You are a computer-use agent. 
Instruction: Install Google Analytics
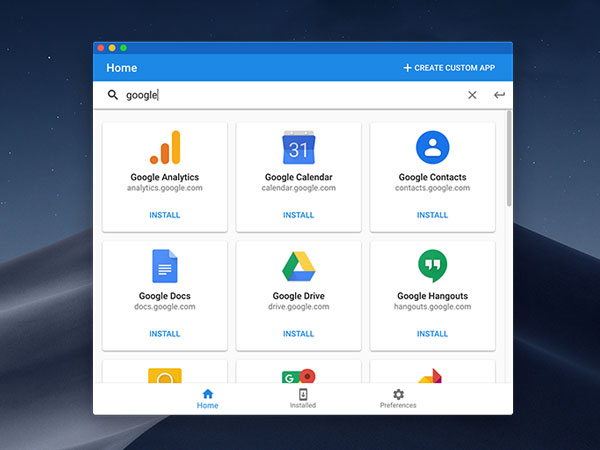click(x=165, y=215)
